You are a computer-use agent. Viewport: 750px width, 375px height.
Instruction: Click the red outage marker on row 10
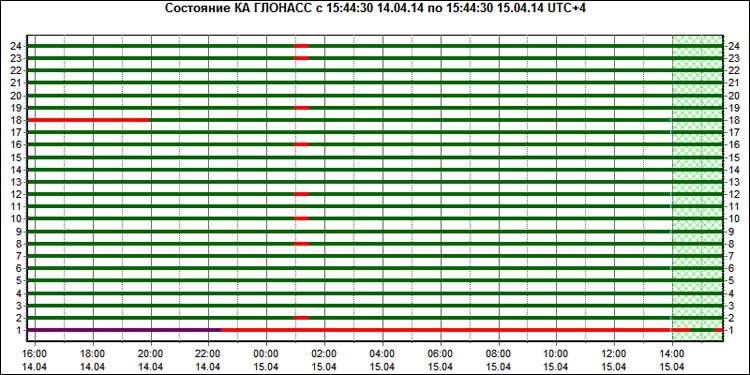[301, 219]
